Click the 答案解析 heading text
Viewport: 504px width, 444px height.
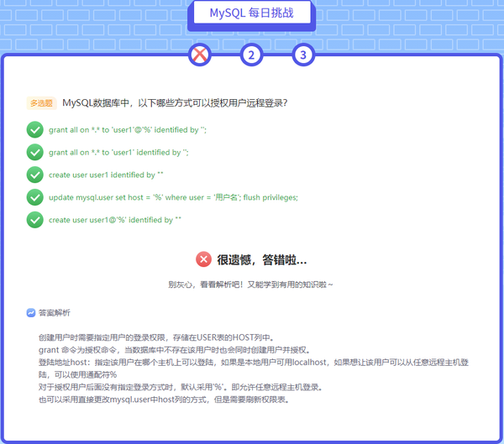click(x=55, y=312)
